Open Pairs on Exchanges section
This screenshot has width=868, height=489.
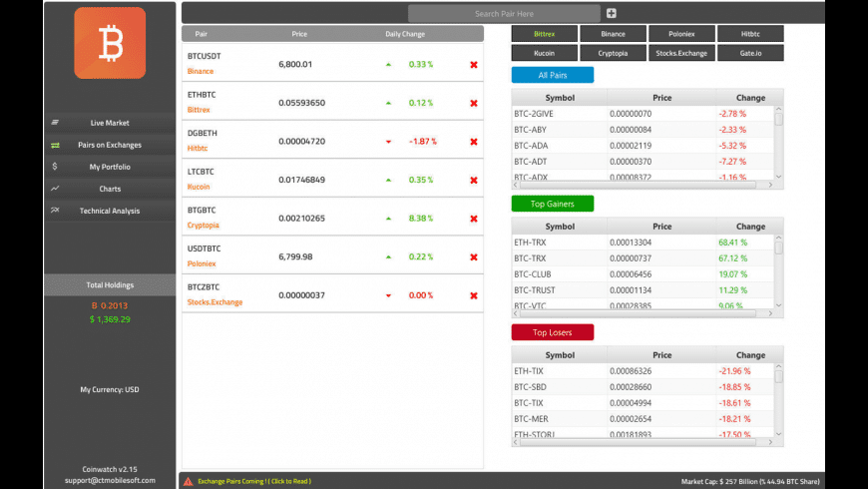pos(110,145)
